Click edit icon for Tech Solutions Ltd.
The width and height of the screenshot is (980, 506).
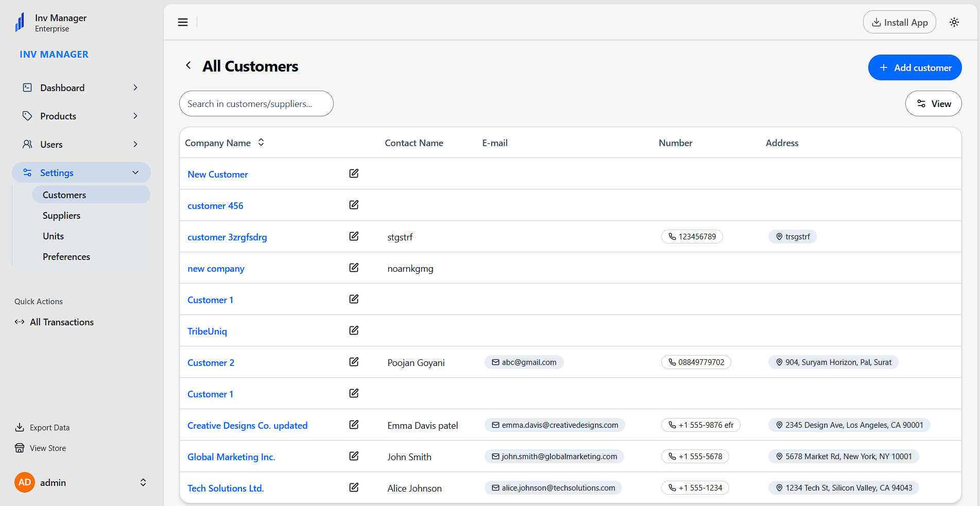354,487
